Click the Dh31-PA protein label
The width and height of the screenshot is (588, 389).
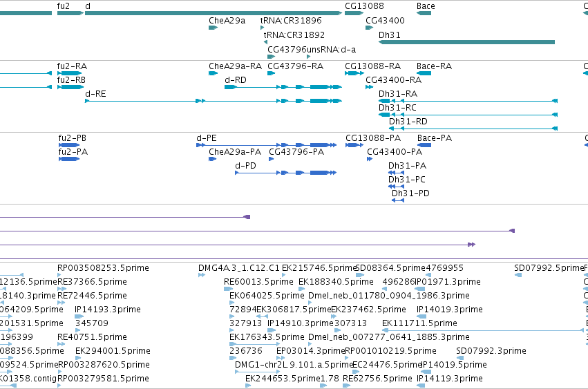point(407,166)
